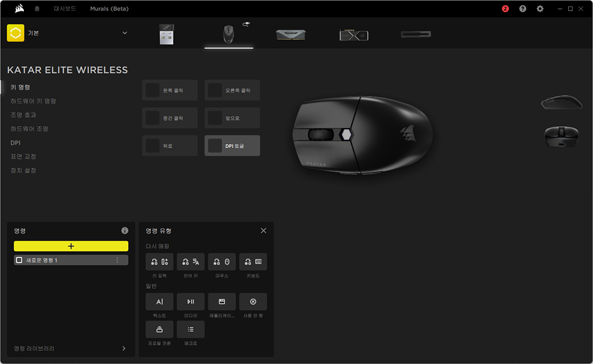Open the DPI section

(x=15, y=143)
